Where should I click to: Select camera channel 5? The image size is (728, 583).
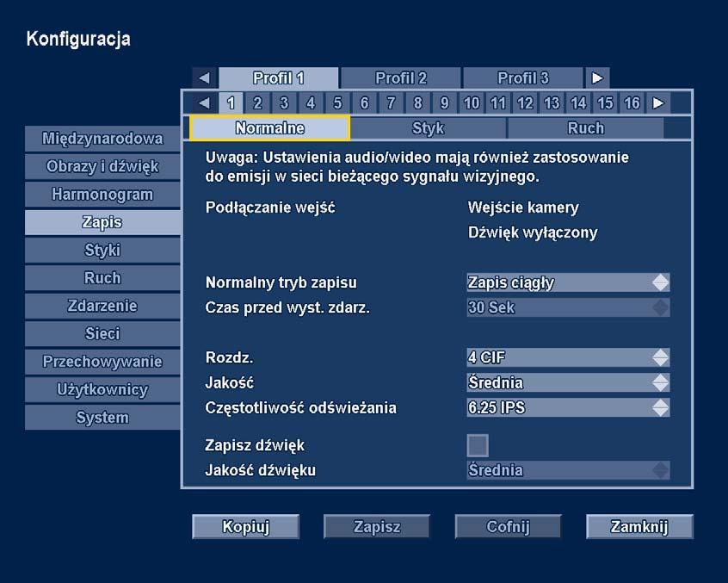point(337,103)
